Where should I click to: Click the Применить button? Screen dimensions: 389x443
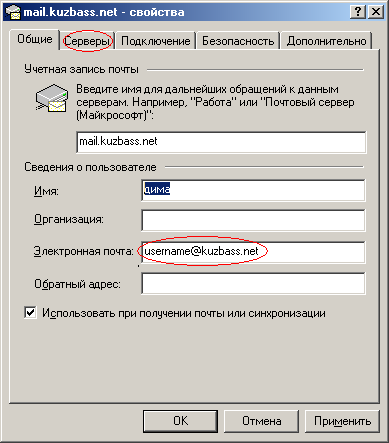point(342,421)
